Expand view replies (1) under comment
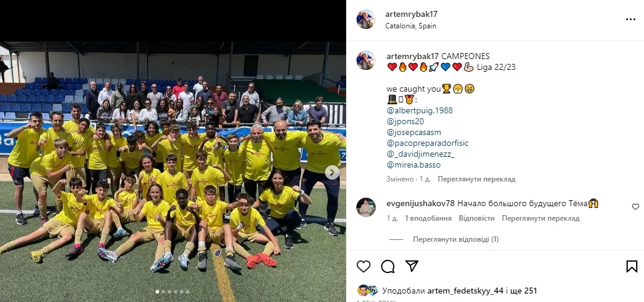The image size is (644, 302). point(455,239)
